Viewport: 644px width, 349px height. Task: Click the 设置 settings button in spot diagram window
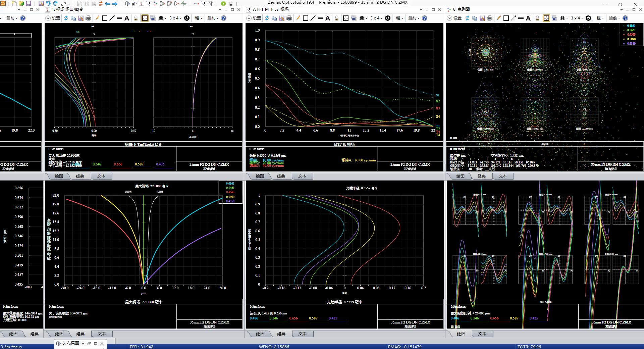click(x=458, y=18)
